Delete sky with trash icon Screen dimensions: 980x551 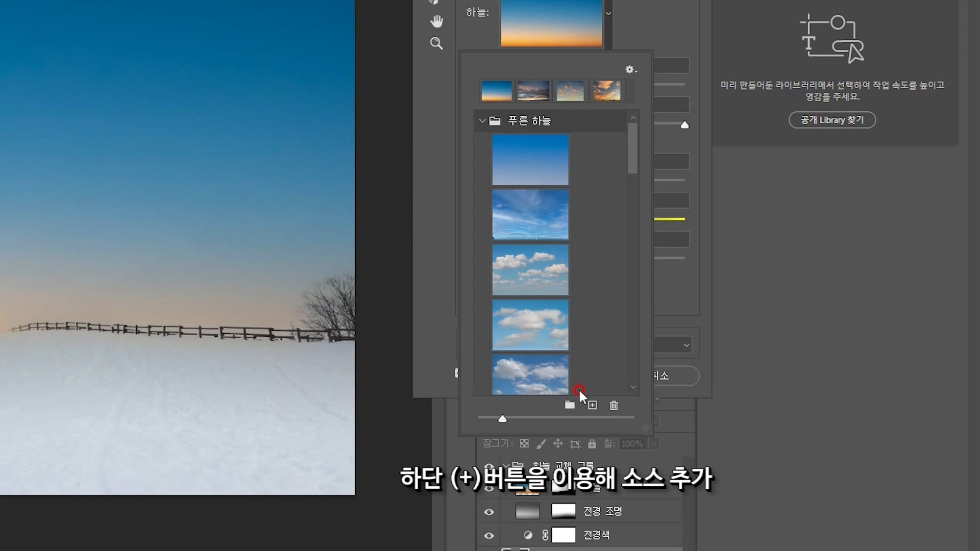coord(614,405)
